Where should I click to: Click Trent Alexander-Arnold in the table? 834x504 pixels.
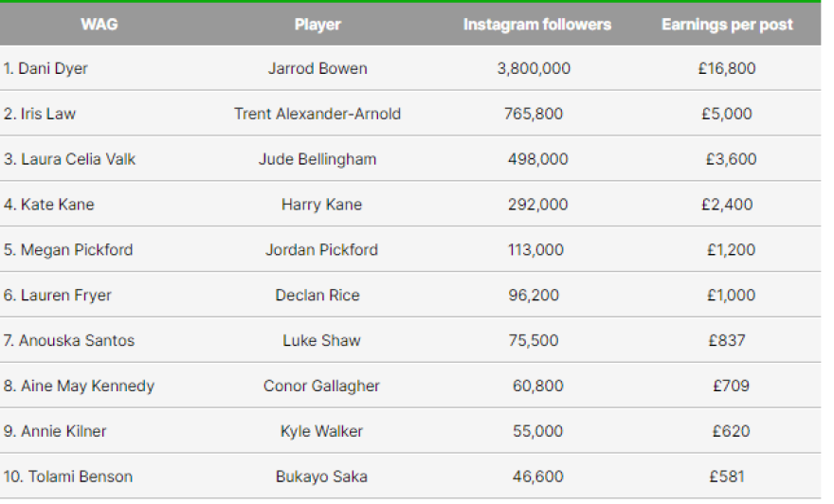(x=317, y=114)
